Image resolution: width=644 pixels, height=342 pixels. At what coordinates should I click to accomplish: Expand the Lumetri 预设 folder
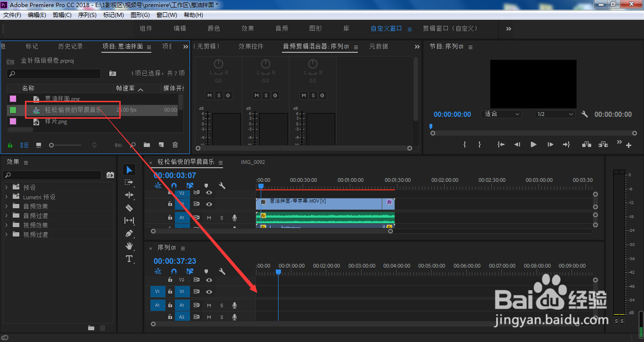pyautogui.click(x=7, y=197)
